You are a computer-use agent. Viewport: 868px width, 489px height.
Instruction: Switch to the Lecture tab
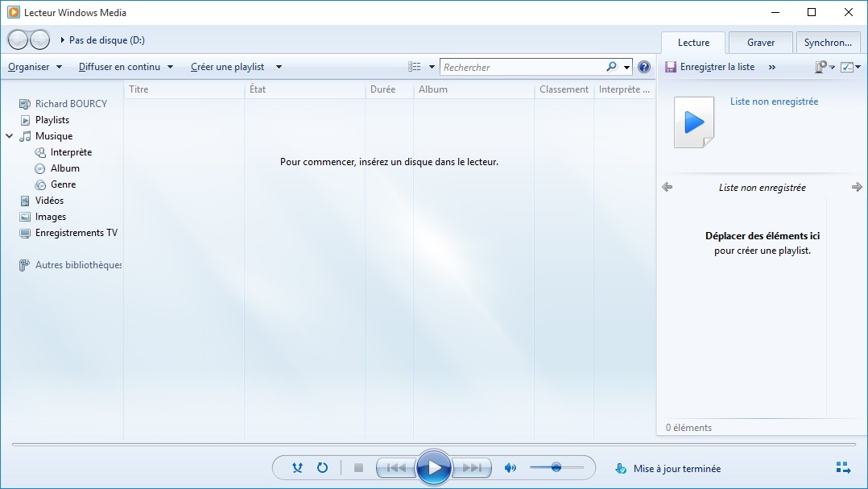click(693, 43)
